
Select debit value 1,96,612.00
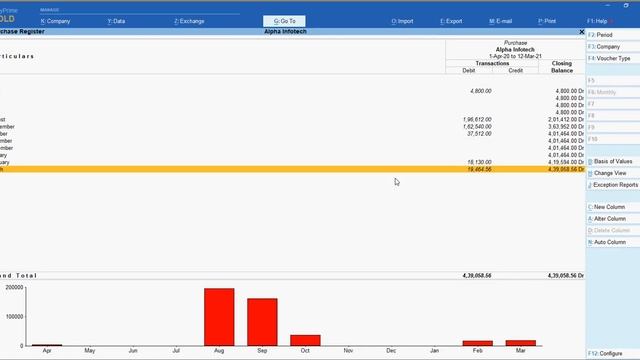coord(477,120)
